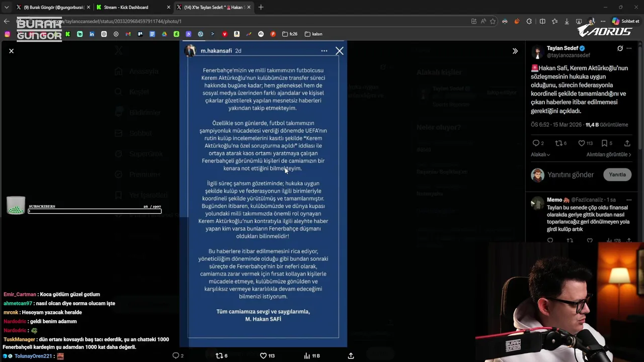Click m.hakansafi username on the story
The height and width of the screenshot is (362, 644).
(x=216, y=51)
